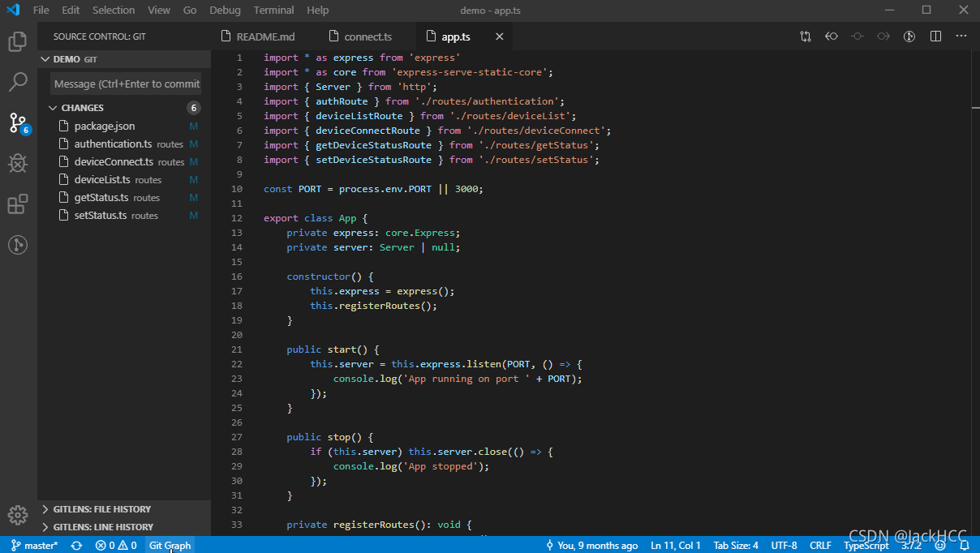Screen dimensions: 980x553
Task: Open changed file setStatus.ts
Action: tap(124, 215)
